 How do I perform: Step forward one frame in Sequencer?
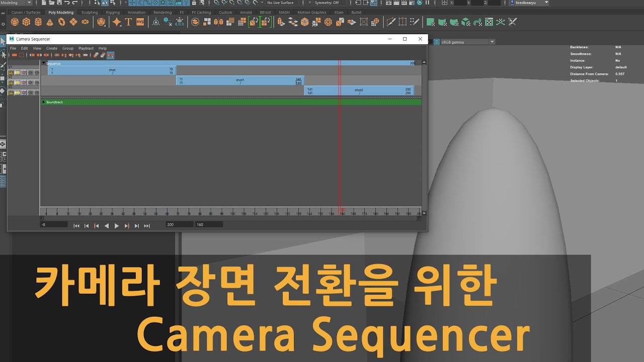tap(137, 226)
